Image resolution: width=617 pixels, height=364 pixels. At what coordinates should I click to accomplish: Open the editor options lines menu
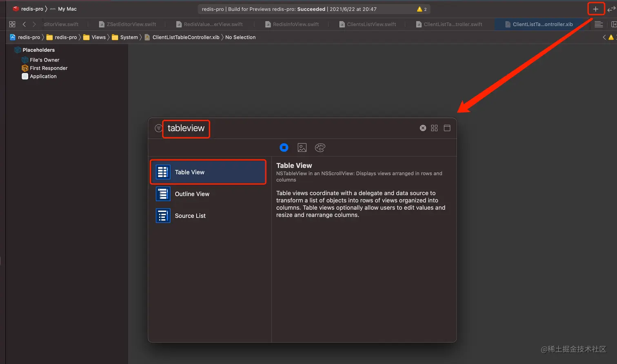pyautogui.click(x=599, y=24)
